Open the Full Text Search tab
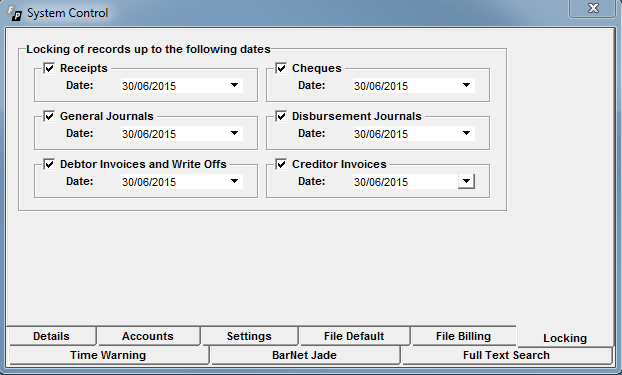This screenshot has width=622, height=375. (507, 355)
